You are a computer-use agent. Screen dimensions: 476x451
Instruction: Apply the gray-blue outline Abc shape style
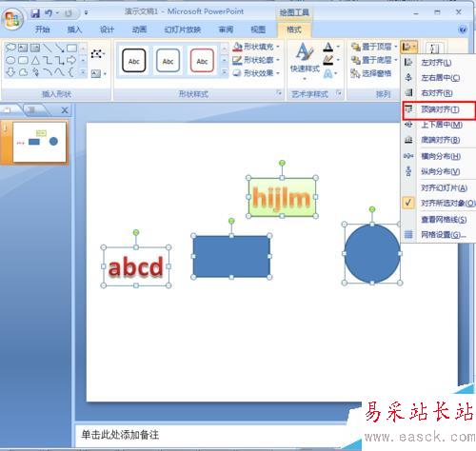pyautogui.click(x=168, y=61)
